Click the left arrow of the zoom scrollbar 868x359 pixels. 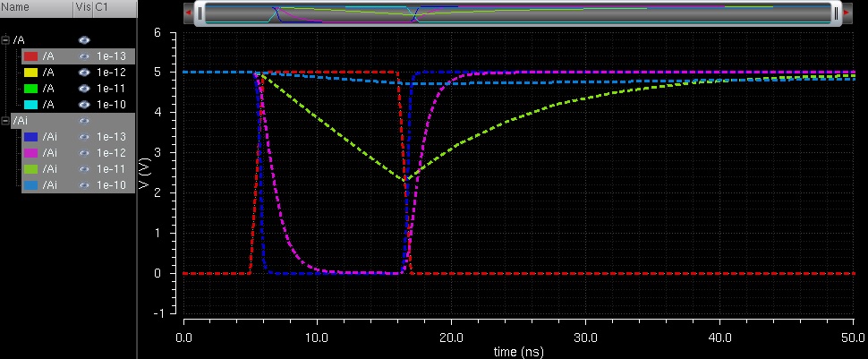187,13
